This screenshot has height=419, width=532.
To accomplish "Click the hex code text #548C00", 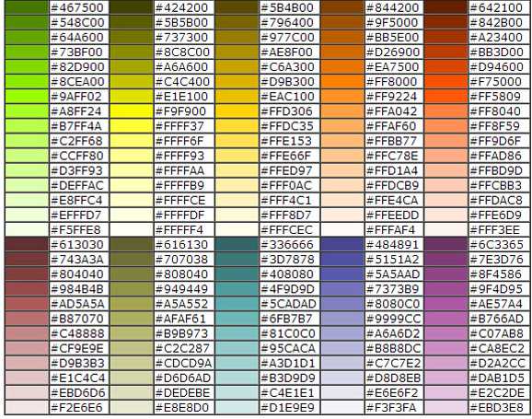I will (x=77, y=22).
